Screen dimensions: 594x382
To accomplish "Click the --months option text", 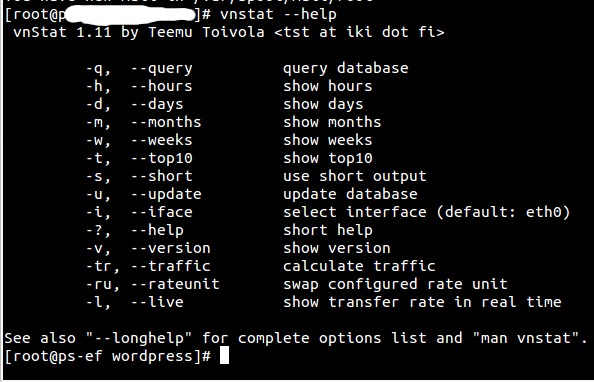I will coord(166,122).
